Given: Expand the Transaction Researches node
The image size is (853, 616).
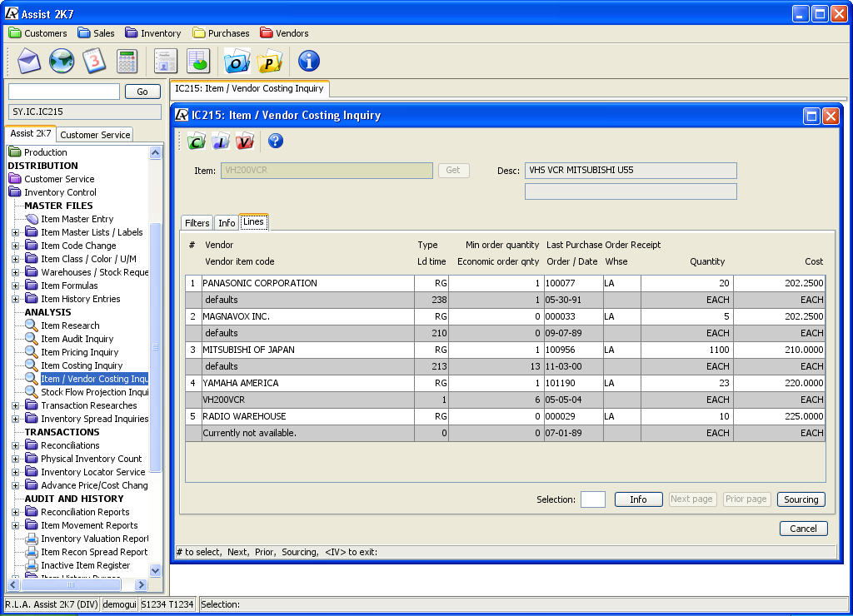Looking at the screenshot, I should coord(15,405).
